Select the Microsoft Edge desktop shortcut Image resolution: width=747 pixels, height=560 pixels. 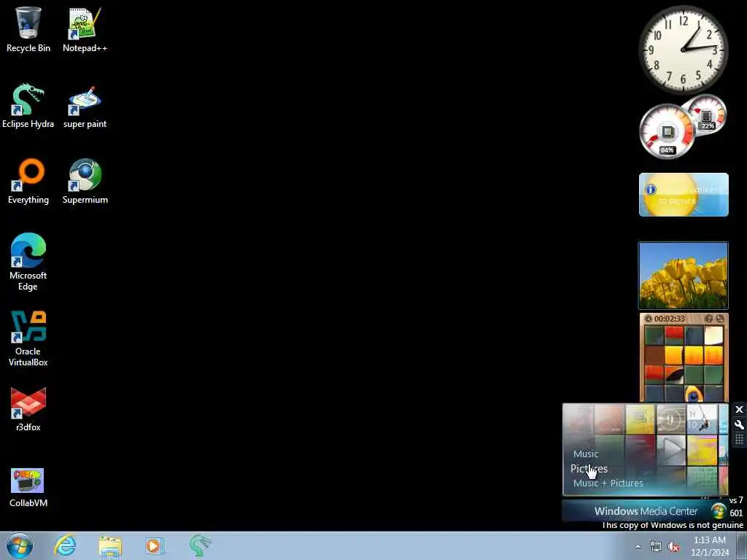pos(28,262)
